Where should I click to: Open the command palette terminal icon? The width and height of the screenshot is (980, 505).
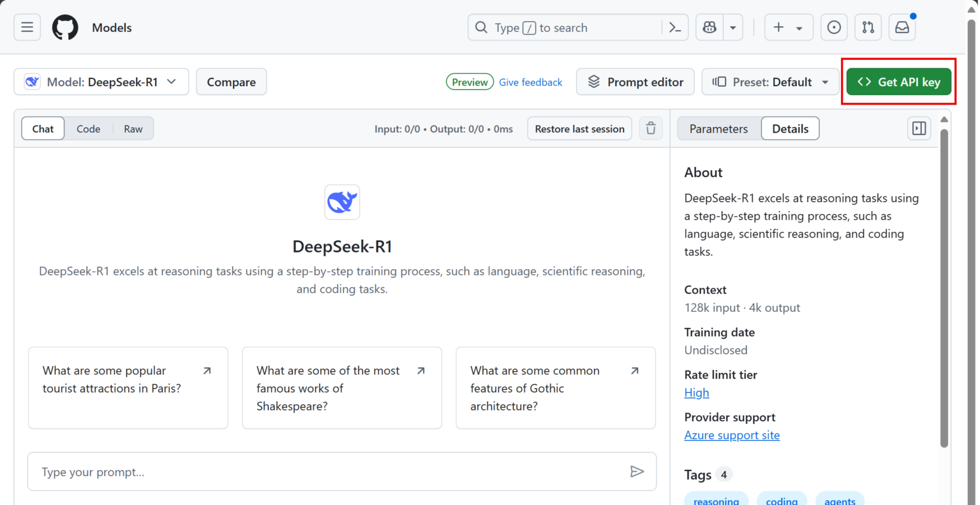(x=675, y=27)
